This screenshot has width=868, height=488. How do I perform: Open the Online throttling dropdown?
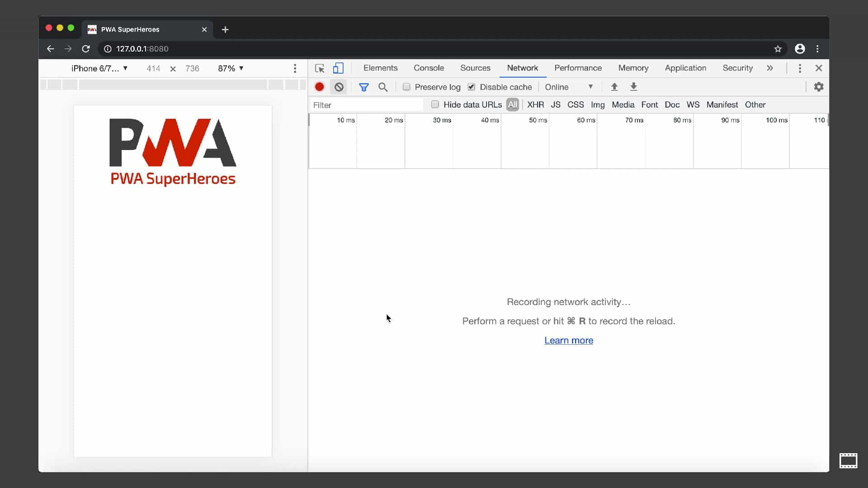click(x=569, y=87)
